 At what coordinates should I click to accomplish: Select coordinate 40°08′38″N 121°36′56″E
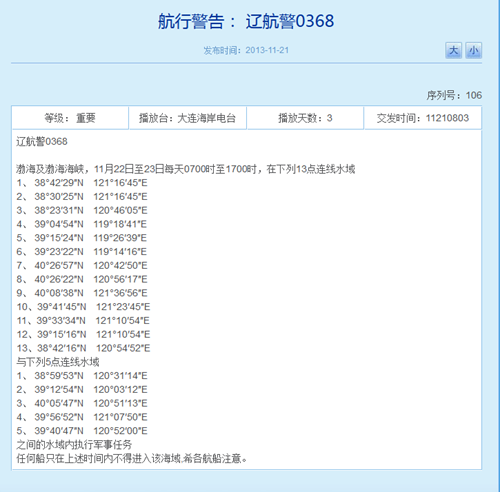tap(91, 293)
